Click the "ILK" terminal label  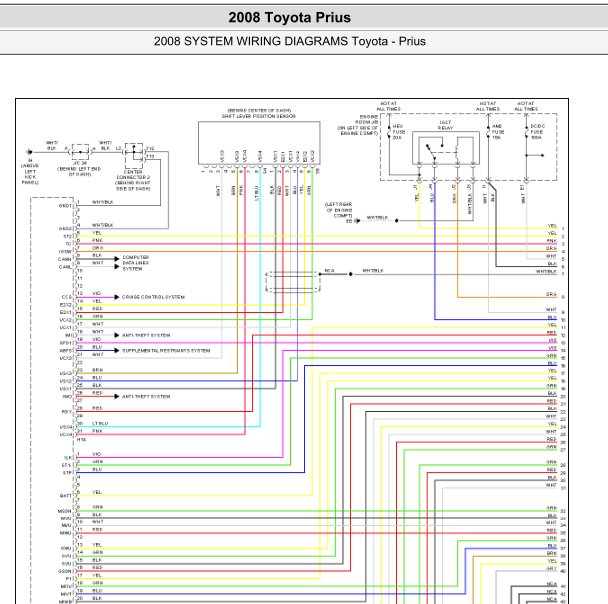pos(68,458)
